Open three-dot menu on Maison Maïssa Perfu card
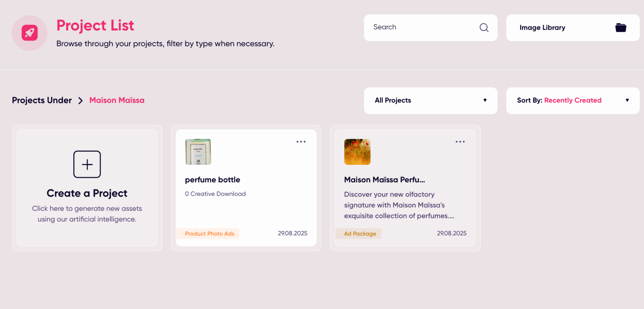The image size is (644, 309). (460, 142)
